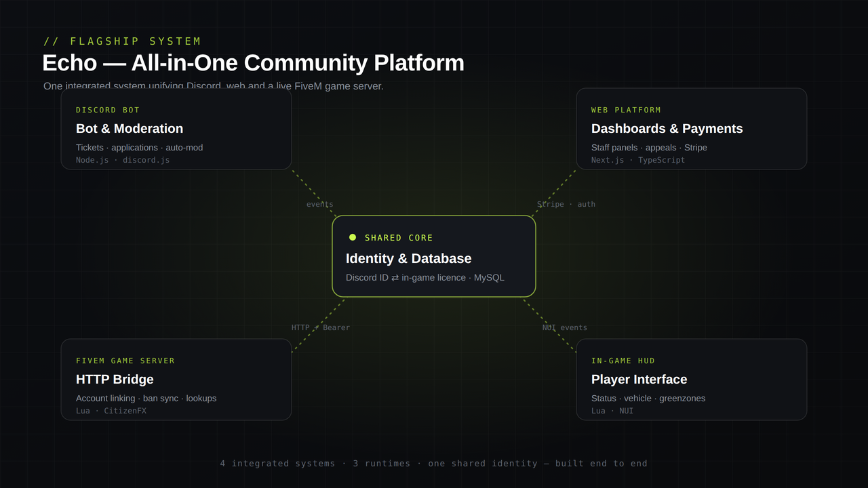
Task: Click the "Player Interface" heading
Action: tap(639, 380)
